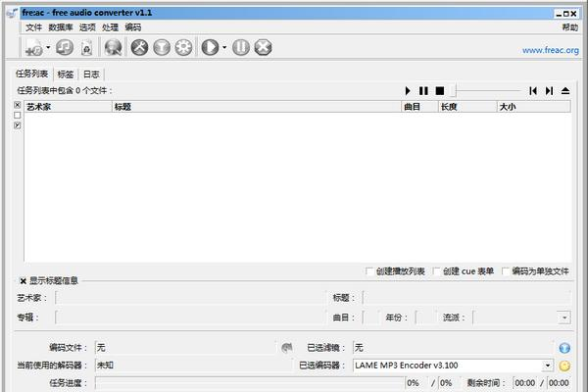Click the yellow encoder configuration icon
Image resolution: width=588 pixels, height=392 pixels.
point(564,366)
